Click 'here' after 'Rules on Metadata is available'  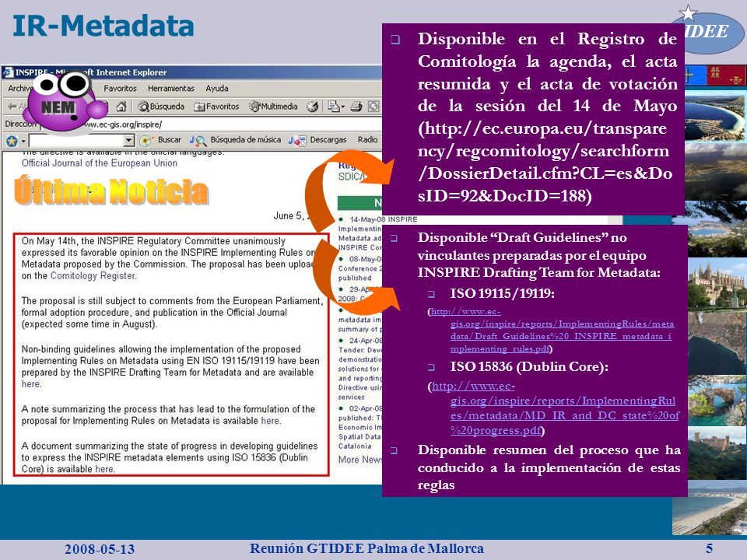click(x=270, y=421)
